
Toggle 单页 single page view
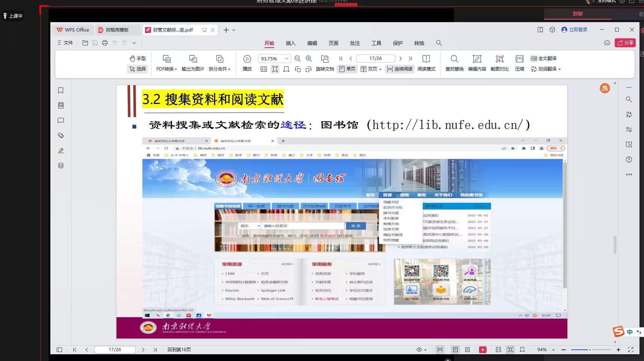347,69
